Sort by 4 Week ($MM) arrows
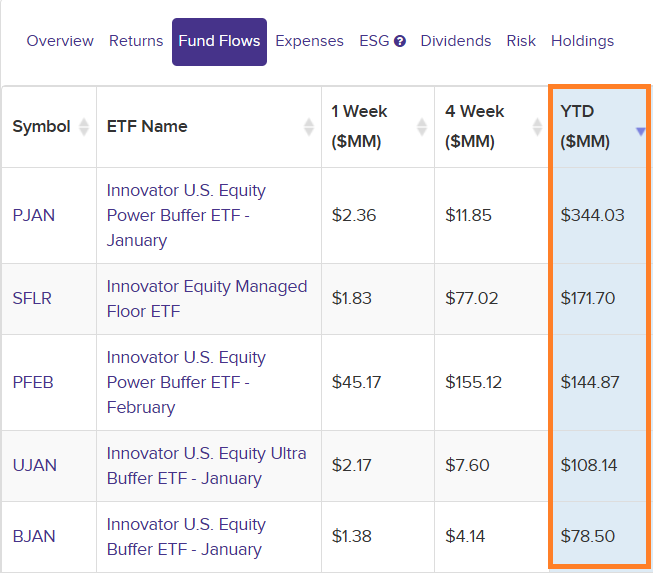Viewport: 653px width, 573px height. pos(537,127)
